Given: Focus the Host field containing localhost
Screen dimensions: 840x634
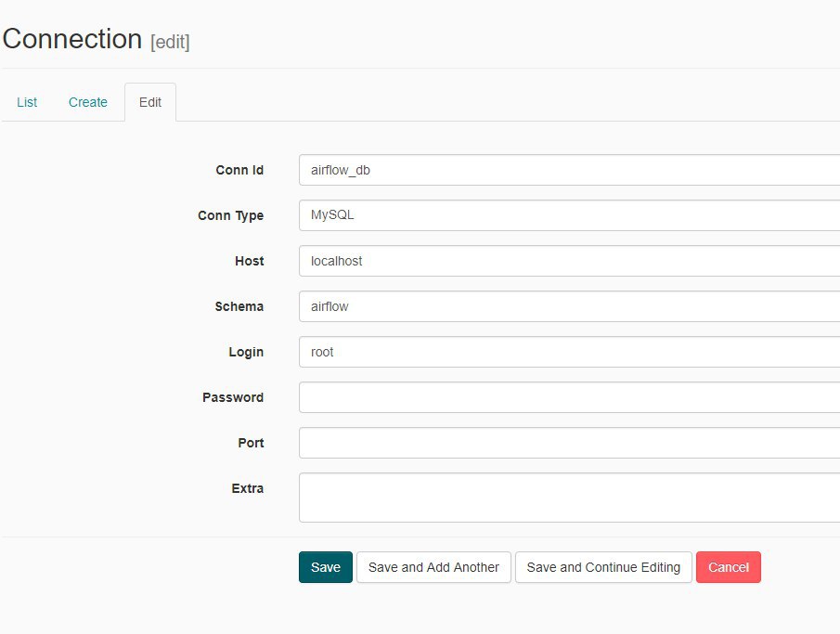Looking at the screenshot, I should click(x=570, y=261).
